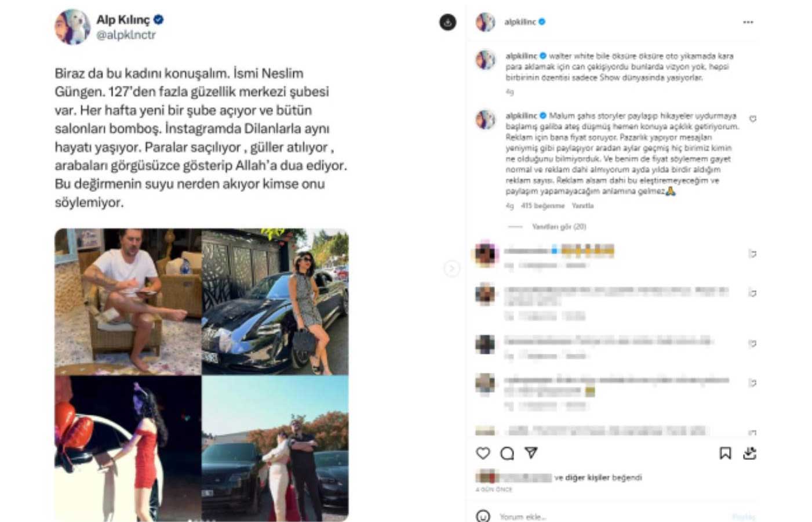Click "Yanıtla" under pinned comment
Viewport: 812px width, 522px height.
(x=582, y=206)
